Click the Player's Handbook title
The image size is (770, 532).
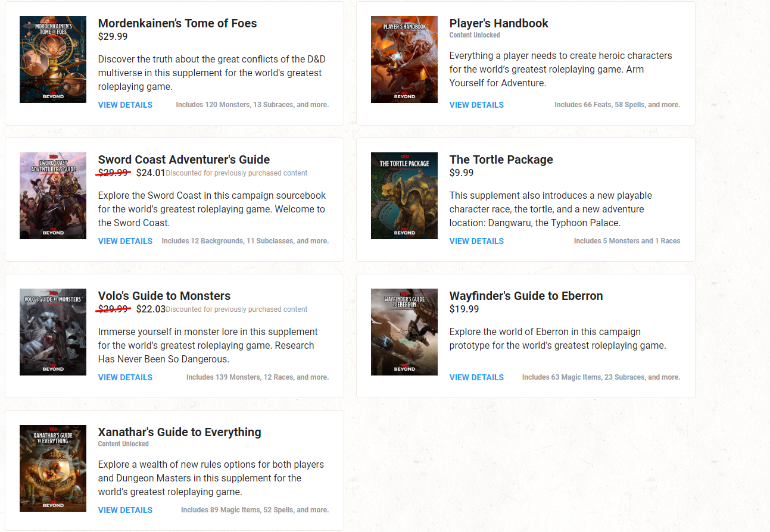(x=499, y=23)
